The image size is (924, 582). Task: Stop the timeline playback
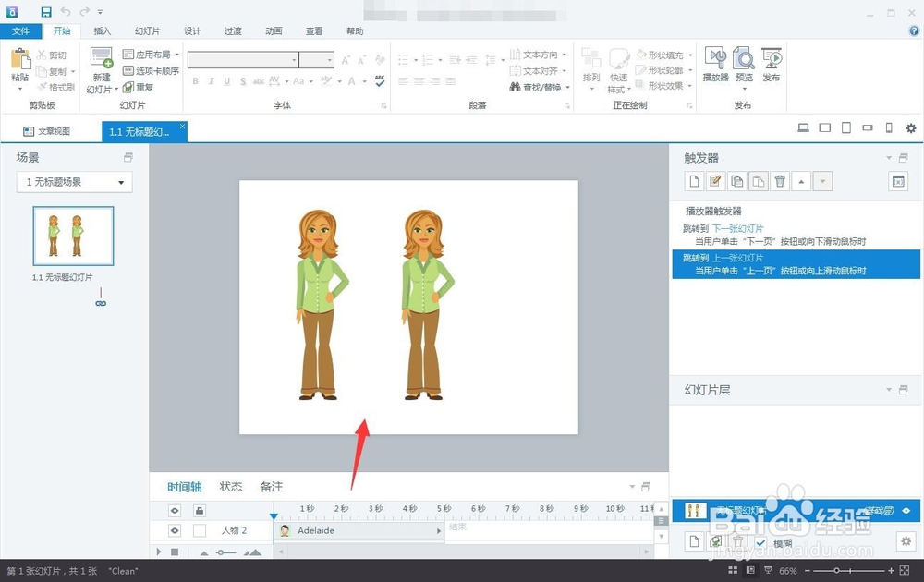tap(175, 552)
